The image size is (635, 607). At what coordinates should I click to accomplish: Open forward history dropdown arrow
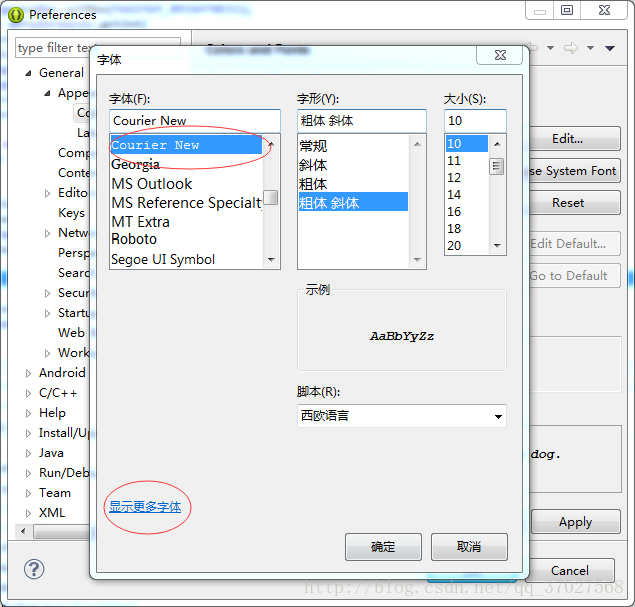[x=591, y=48]
